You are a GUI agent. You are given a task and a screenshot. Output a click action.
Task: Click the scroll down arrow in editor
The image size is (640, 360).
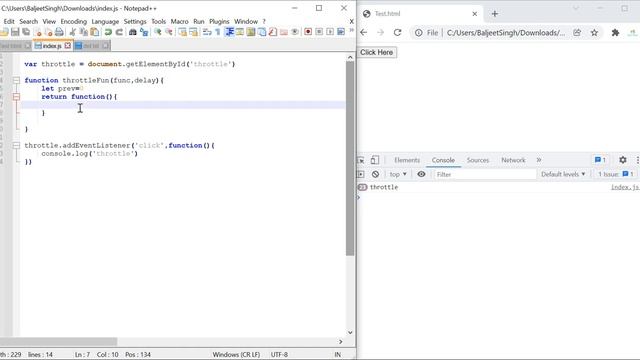click(350, 332)
